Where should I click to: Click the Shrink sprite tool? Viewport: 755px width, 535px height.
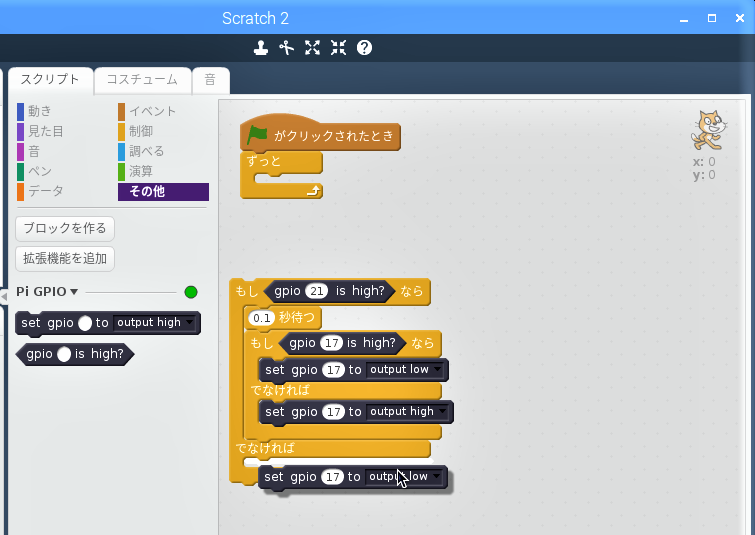[x=338, y=48]
